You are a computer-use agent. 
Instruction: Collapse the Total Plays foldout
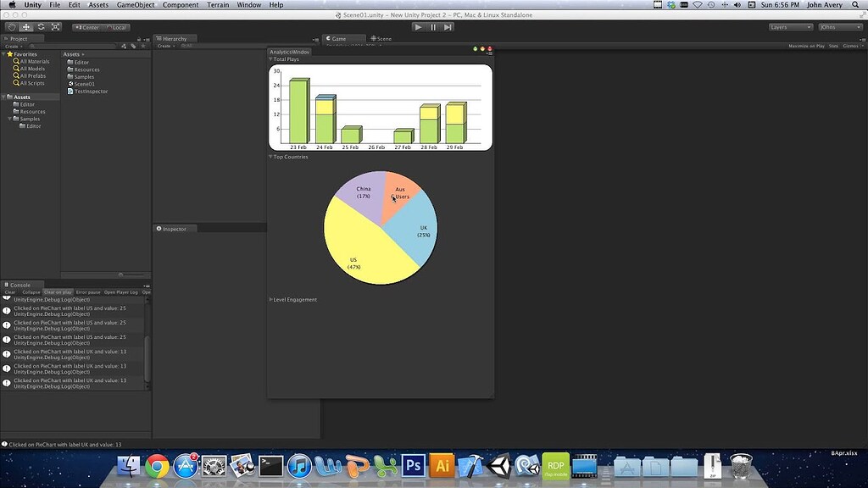273,58
